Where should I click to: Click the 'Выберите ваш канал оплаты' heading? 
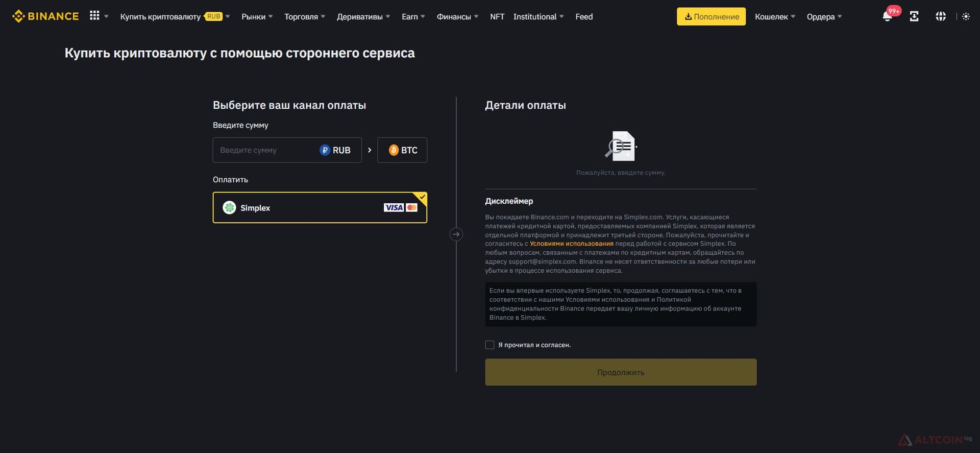(x=289, y=105)
